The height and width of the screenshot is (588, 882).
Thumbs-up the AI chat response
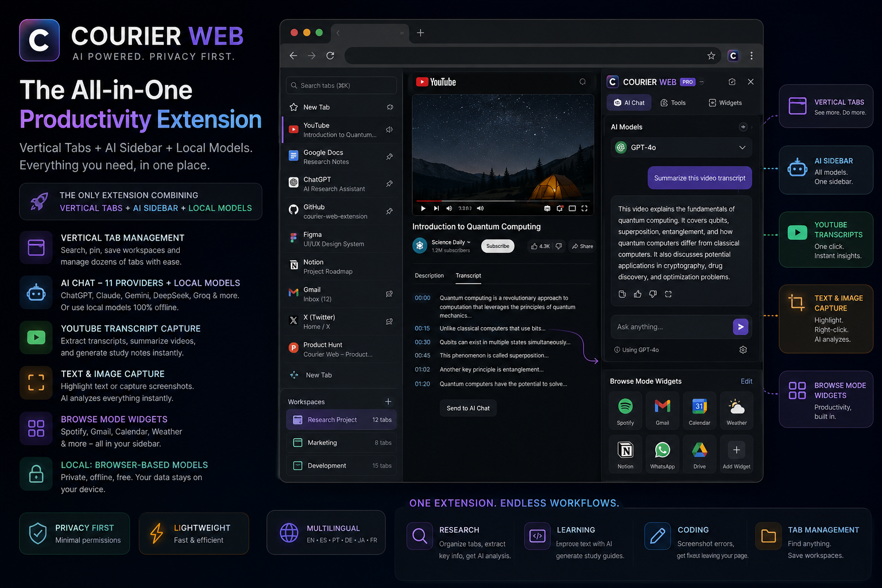click(637, 294)
